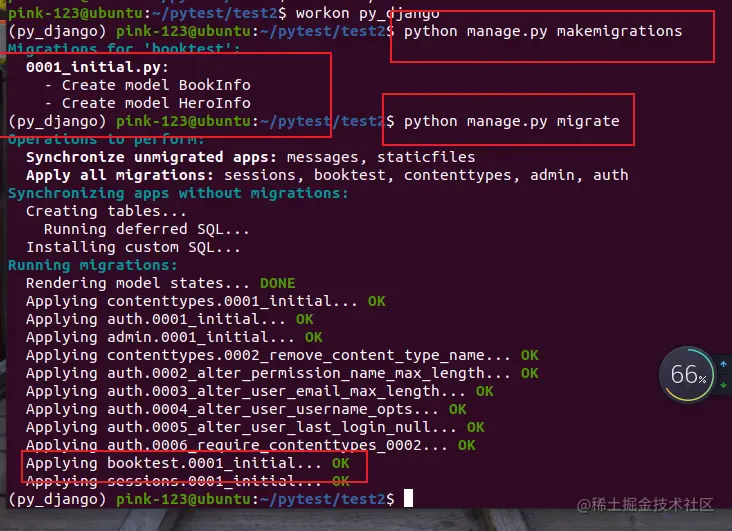Click the '0001_initial.py:' line

97,67
